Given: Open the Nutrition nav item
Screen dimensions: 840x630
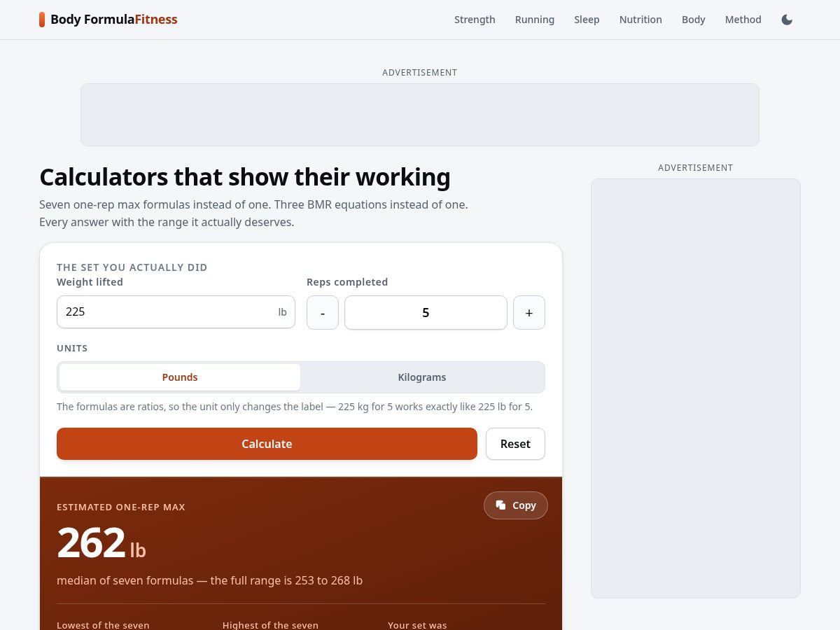Looking at the screenshot, I should click(640, 20).
